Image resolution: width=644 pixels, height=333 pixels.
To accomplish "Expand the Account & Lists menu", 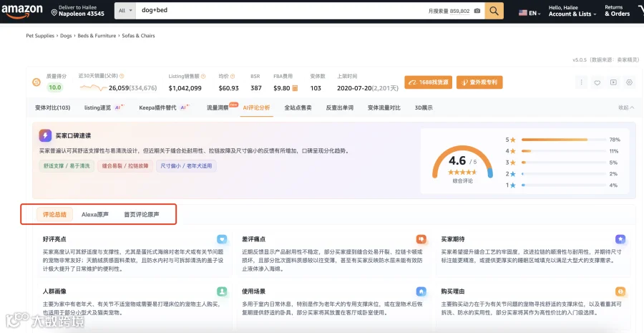I will tap(572, 11).
